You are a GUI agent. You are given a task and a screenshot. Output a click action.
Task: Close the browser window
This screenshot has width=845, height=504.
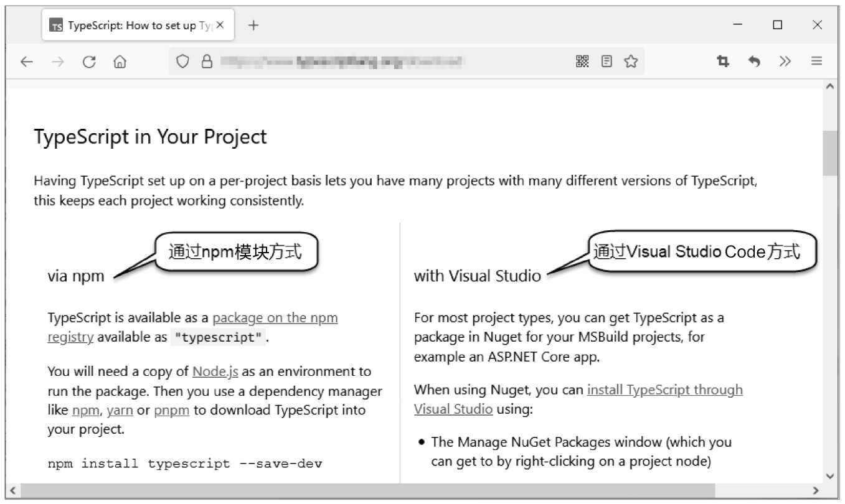[817, 25]
